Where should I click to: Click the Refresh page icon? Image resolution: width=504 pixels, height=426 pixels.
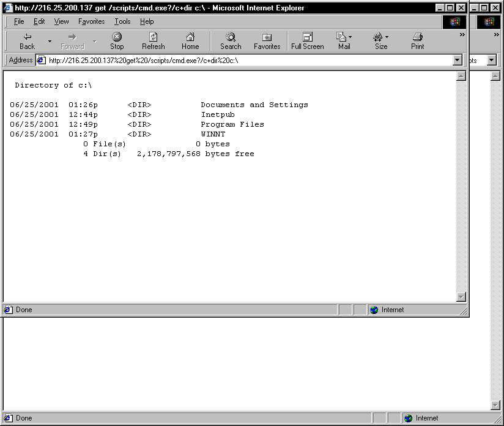[154, 37]
